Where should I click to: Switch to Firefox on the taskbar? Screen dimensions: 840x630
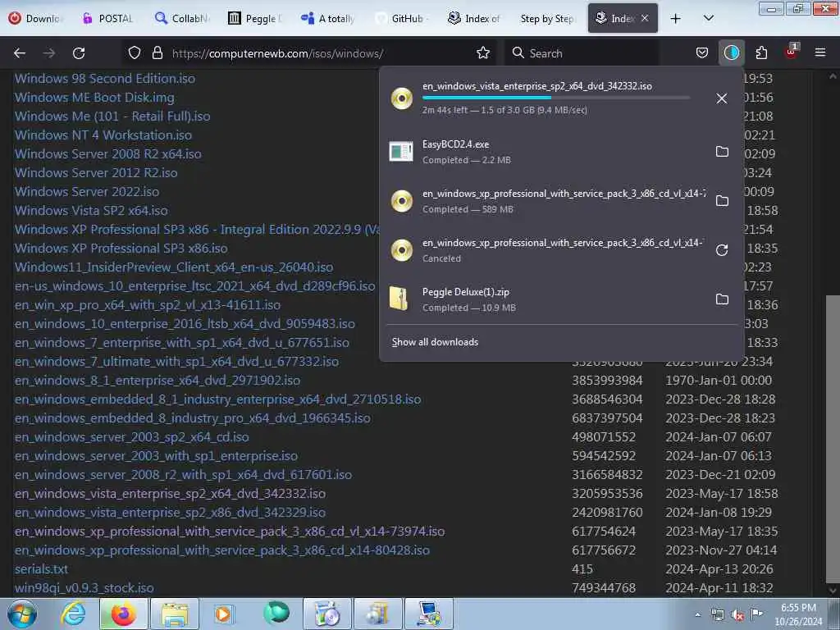click(x=123, y=614)
